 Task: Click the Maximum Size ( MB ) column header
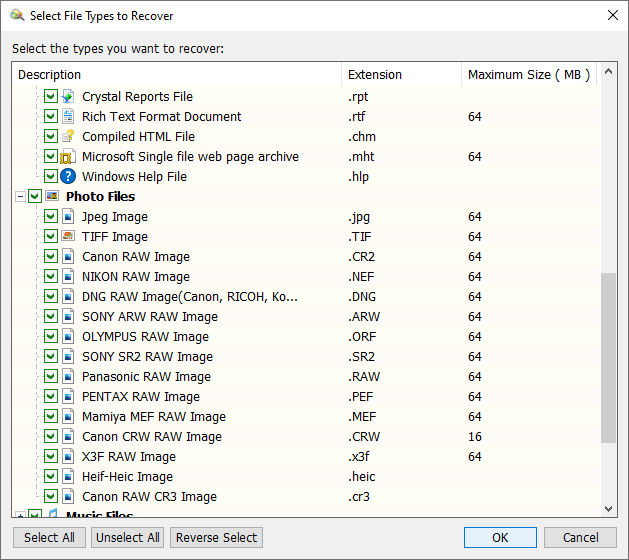coord(529,75)
